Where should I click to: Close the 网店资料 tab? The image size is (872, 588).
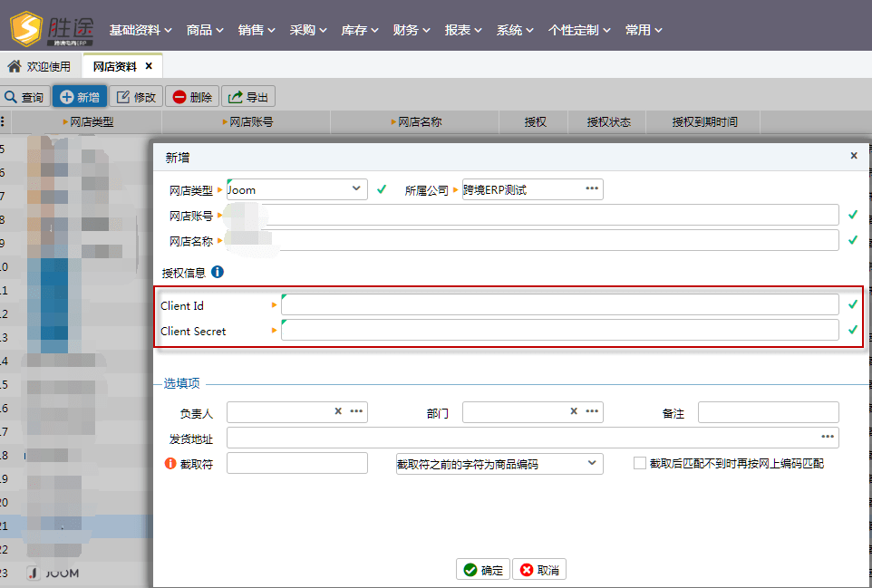(149, 66)
